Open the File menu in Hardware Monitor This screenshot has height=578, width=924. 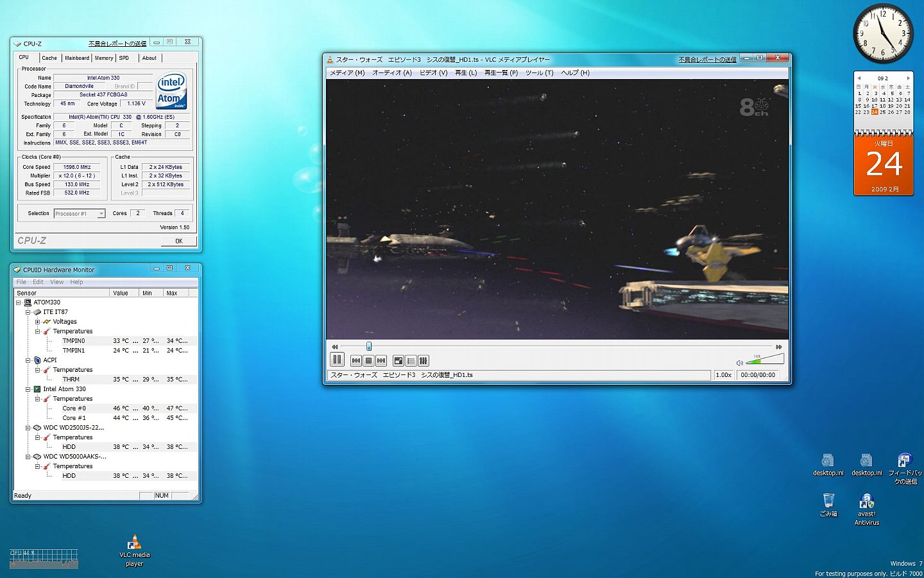pos(21,282)
